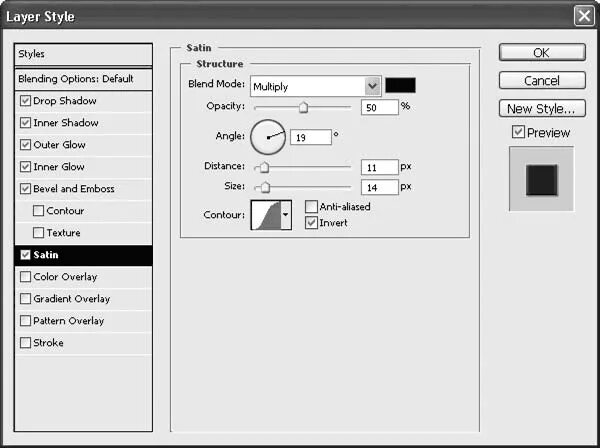
Task: Click the Opacity value field
Action: (x=380, y=108)
